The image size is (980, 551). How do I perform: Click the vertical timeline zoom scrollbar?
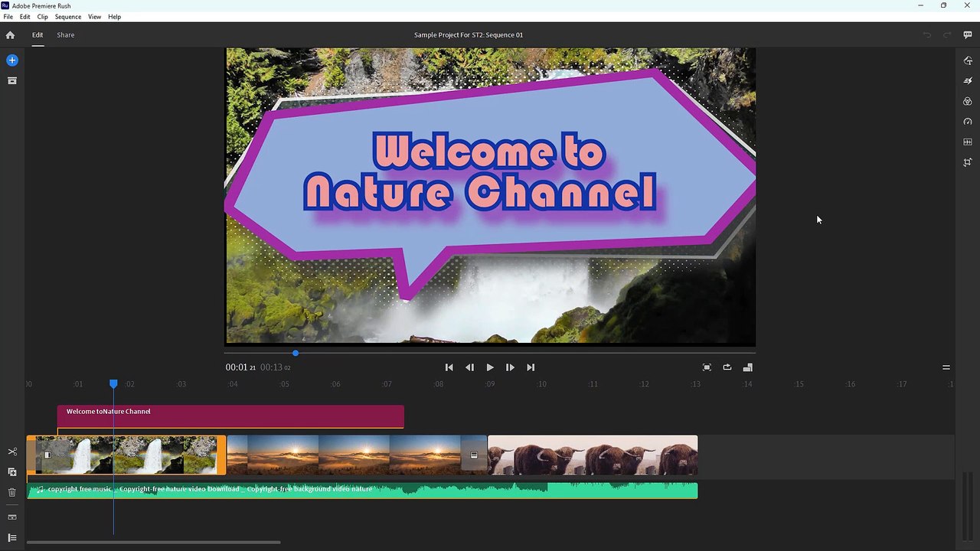967,506
